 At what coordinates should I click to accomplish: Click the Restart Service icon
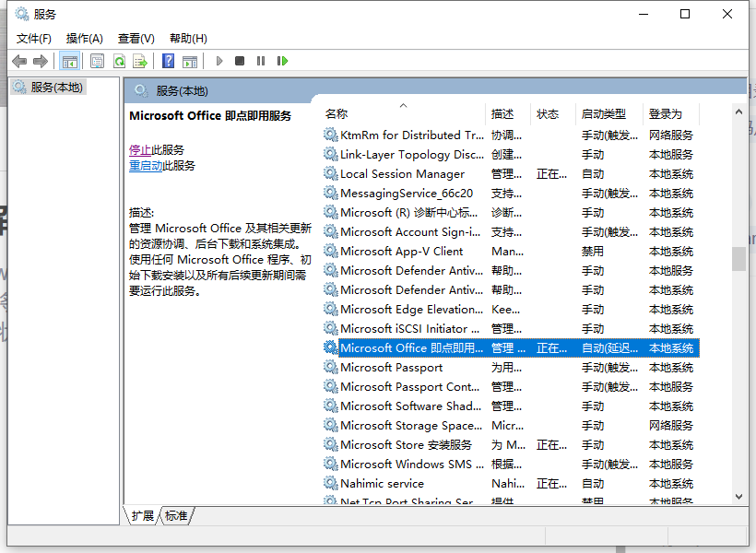click(x=282, y=61)
